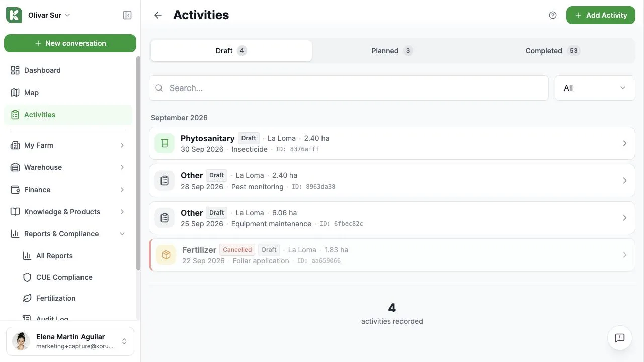
Task: Open the Elena Martín Aguilar account menu
Action: (x=70, y=341)
